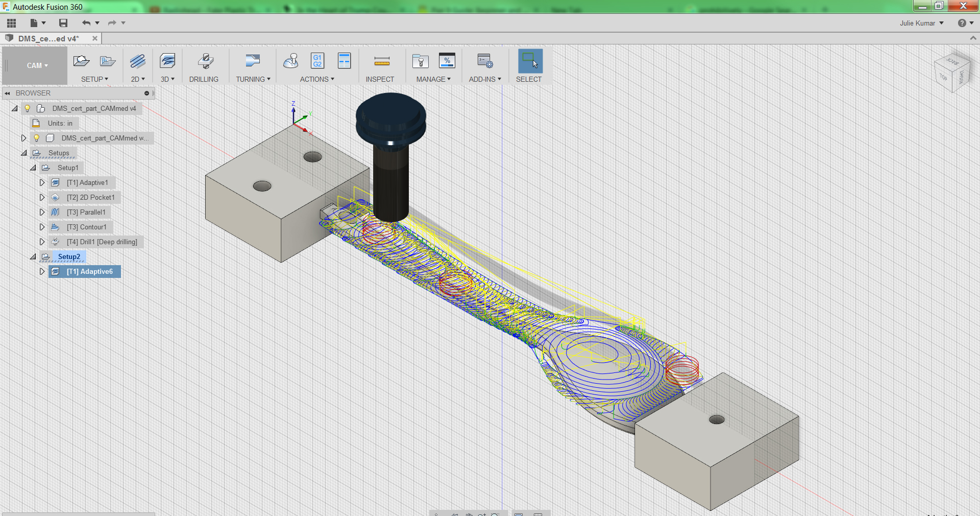
Task: Click the Post Process G1 G2 icon
Action: pos(317,61)
